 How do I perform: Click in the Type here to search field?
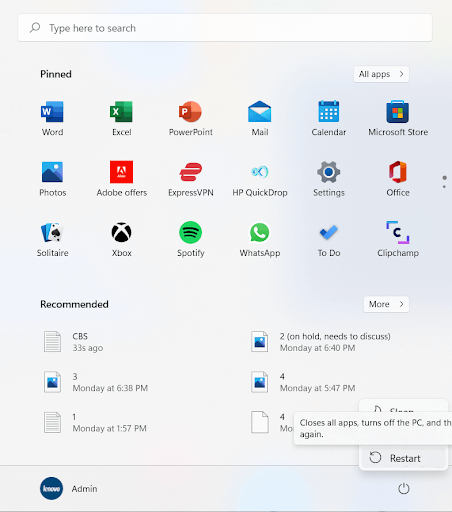click(x=225, y=28)
